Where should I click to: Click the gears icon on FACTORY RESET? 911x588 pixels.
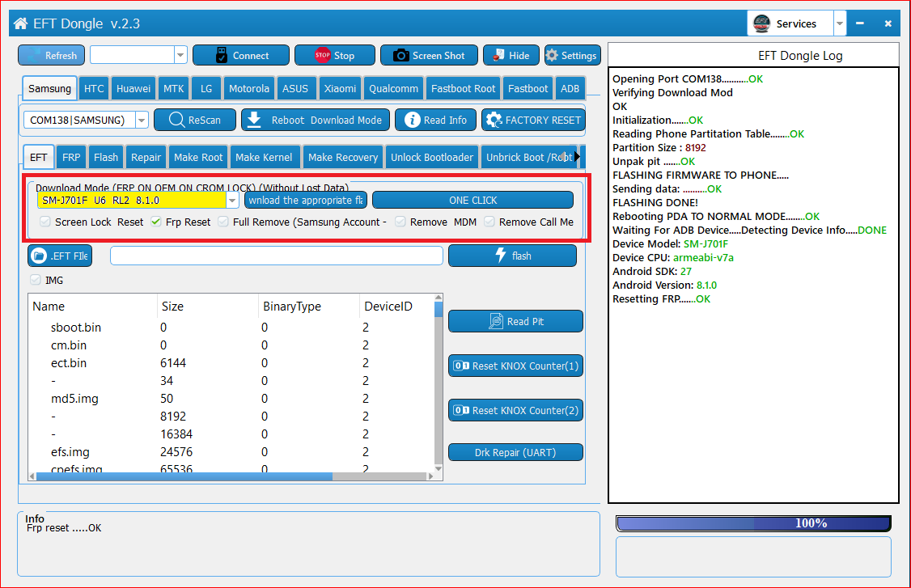coord(494,120)
